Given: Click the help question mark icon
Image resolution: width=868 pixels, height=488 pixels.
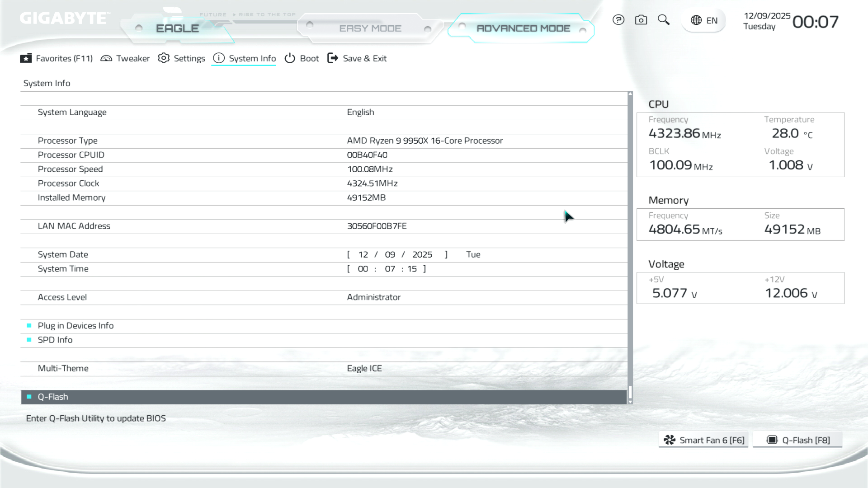Looking at the screenshot, I should pyautogui.click(x=618, y=20).
